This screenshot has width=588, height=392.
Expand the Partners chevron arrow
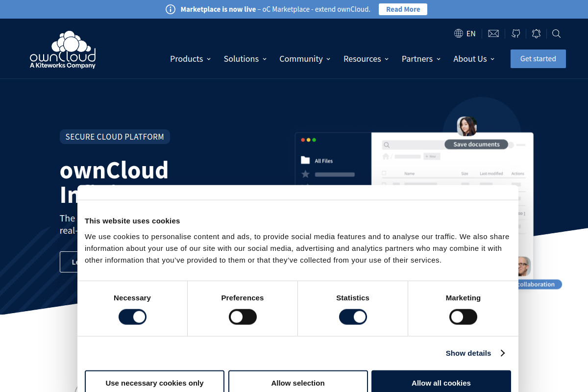click(x=439, y=59)
